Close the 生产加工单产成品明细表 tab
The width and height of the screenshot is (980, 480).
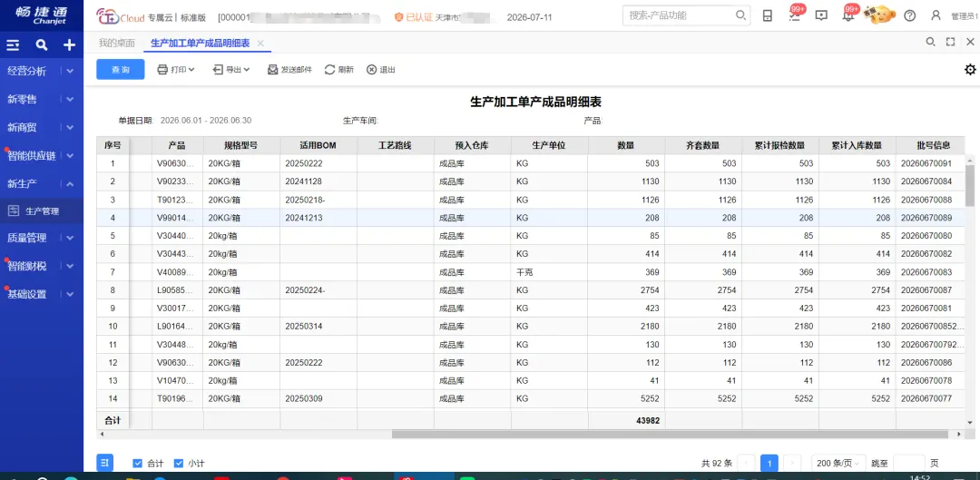tap(260, 44)
